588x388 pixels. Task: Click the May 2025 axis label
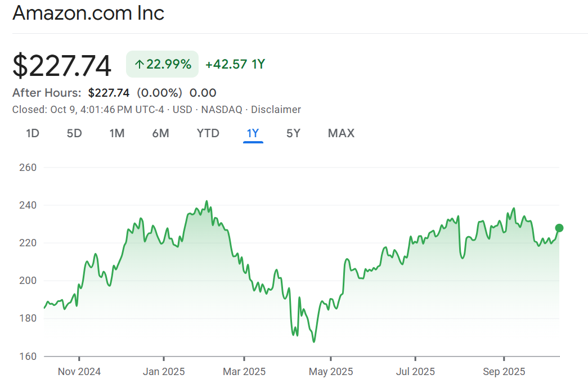[331, 372]
